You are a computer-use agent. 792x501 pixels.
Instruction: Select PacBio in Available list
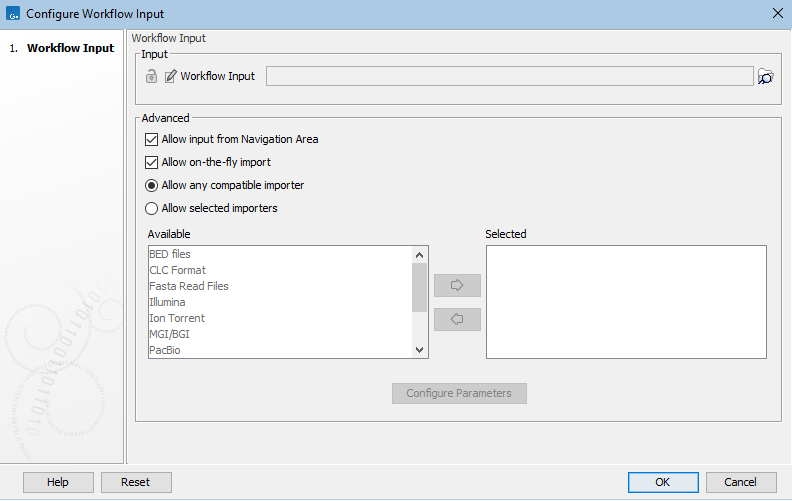[x=280, y=350]
